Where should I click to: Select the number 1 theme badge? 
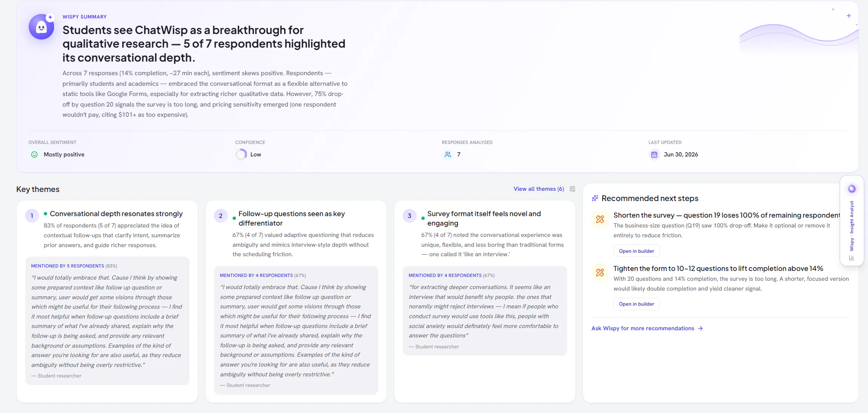pos(32,216)
